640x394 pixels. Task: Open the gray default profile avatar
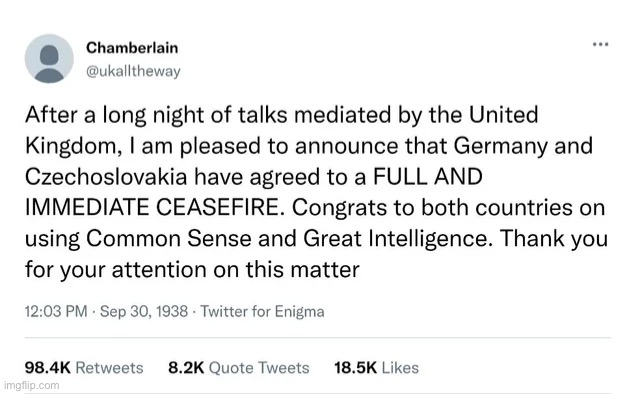click(49, 59)
